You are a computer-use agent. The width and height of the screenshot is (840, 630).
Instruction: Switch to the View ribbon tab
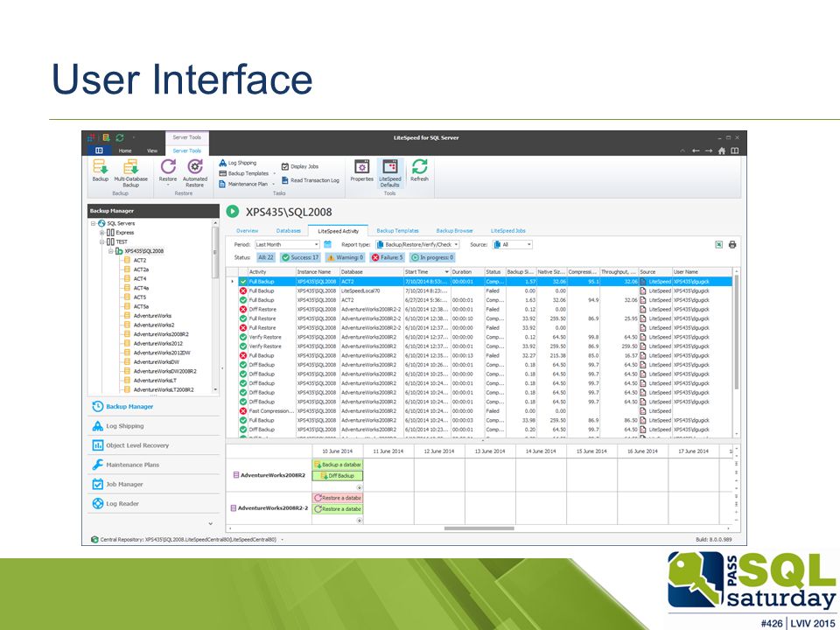click(x=152, y=151)
